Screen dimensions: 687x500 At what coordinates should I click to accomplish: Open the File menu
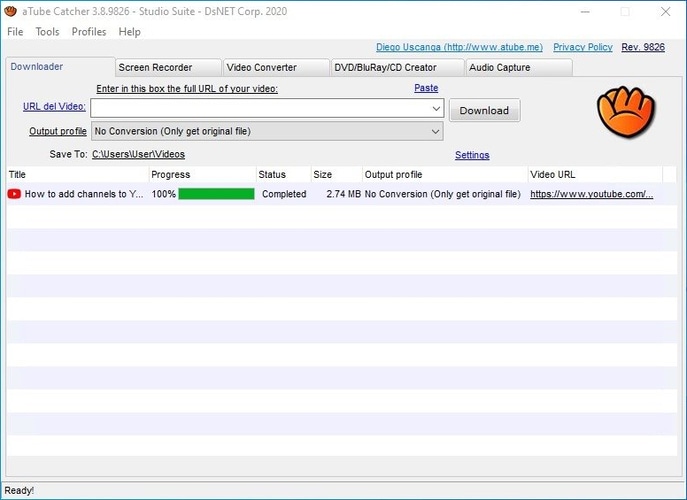pos(15,32)
